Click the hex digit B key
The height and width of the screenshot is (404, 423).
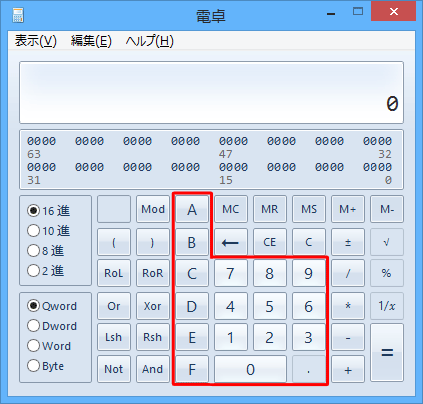pos(192,242)
